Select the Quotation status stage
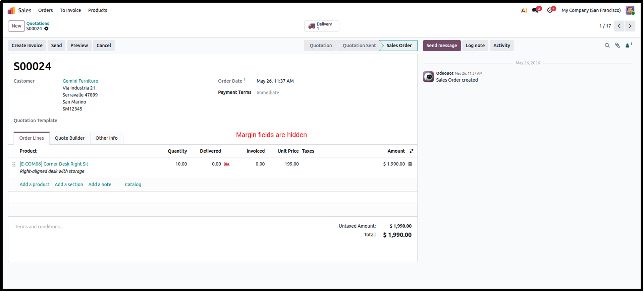The height and width of the screenshot is (292, 644). pos(321,46)
